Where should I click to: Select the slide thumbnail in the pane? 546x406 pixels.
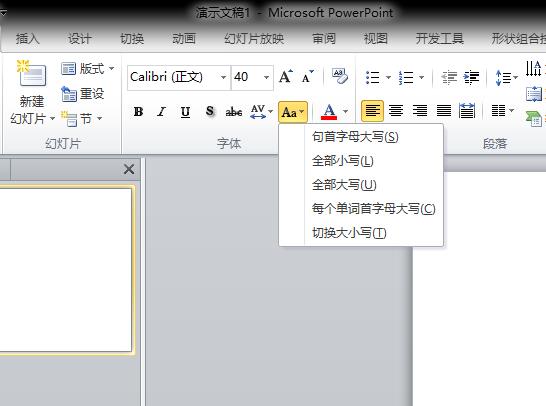coord(65,270)
